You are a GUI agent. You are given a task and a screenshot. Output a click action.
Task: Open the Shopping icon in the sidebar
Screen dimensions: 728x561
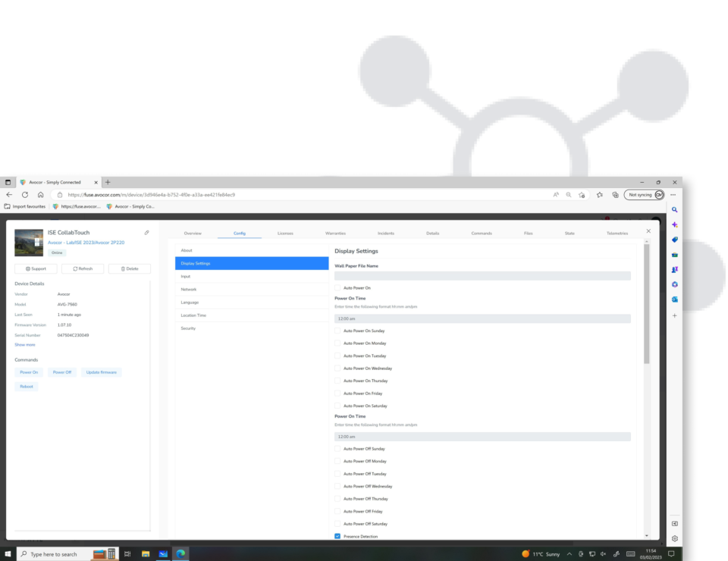[674, 241]
